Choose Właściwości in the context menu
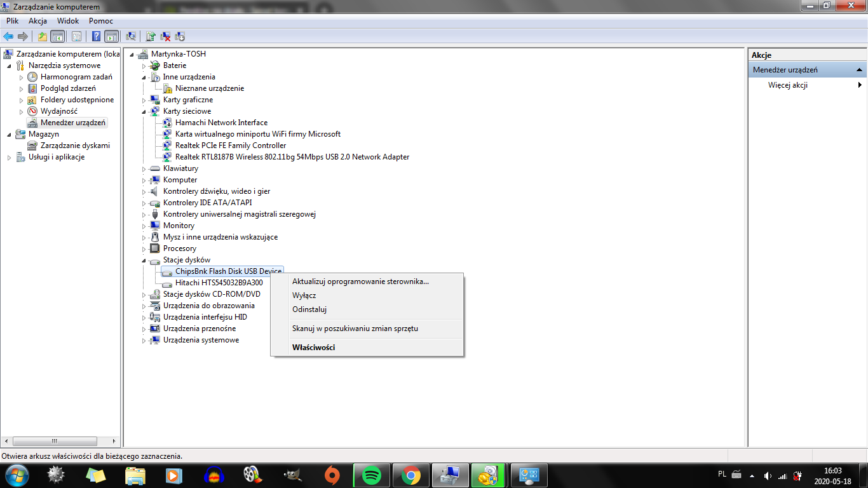The height and width of the screenshot is (488, 868). [367, 348]
